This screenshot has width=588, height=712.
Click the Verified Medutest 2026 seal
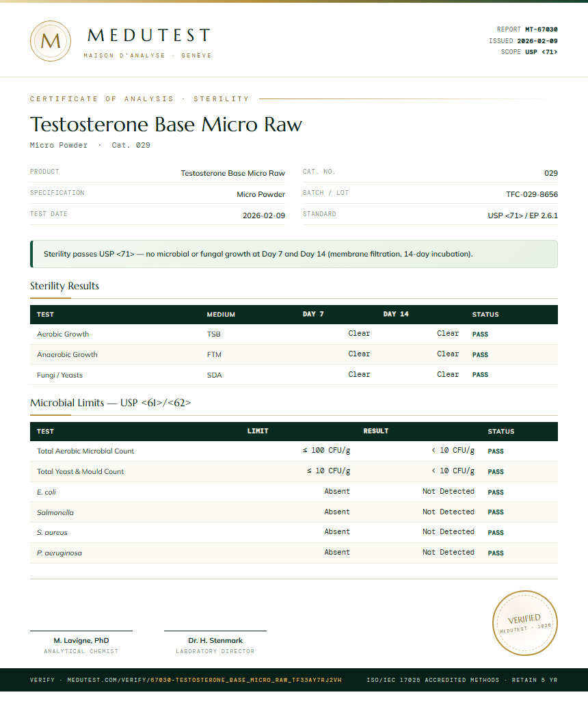pos(525,623)
